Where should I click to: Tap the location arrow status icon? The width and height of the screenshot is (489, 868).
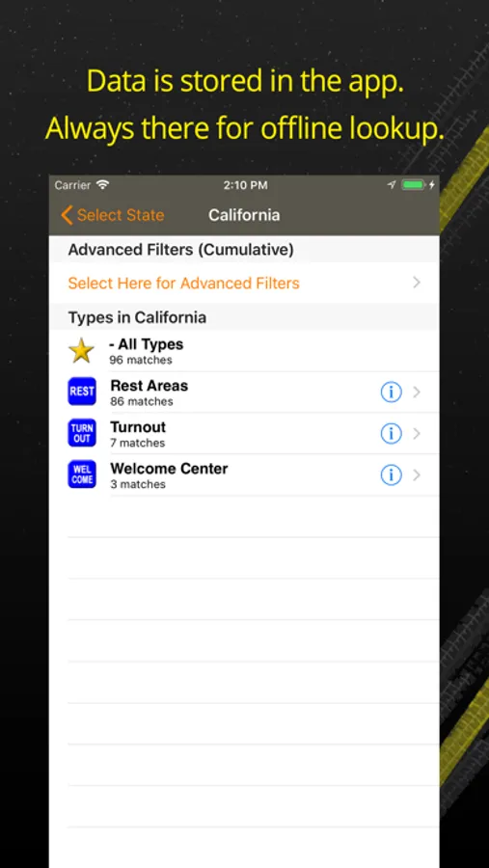[393, 185]
